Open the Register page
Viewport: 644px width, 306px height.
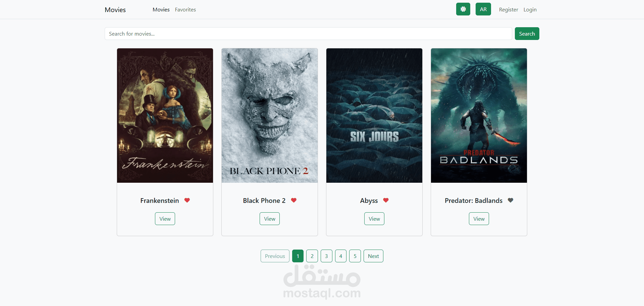tap(508, 10)
